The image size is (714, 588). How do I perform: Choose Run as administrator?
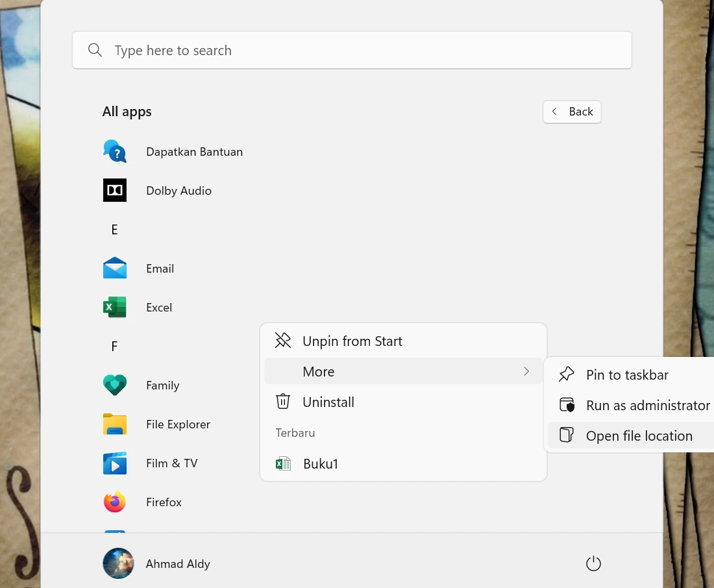631,405
